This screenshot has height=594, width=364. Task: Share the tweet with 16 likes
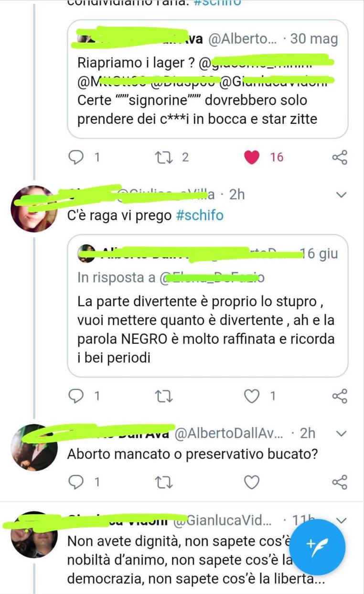[339, 157]
